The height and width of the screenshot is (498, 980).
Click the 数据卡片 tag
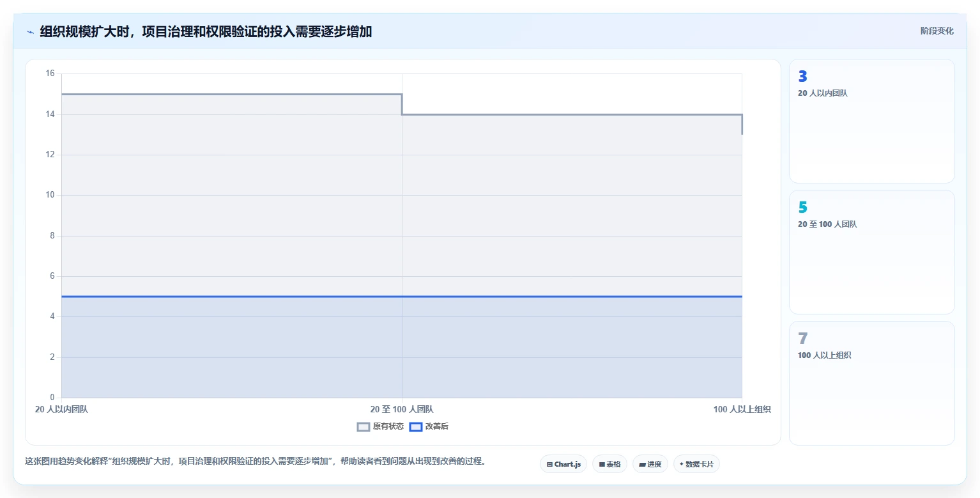click(x=696, y=464)
